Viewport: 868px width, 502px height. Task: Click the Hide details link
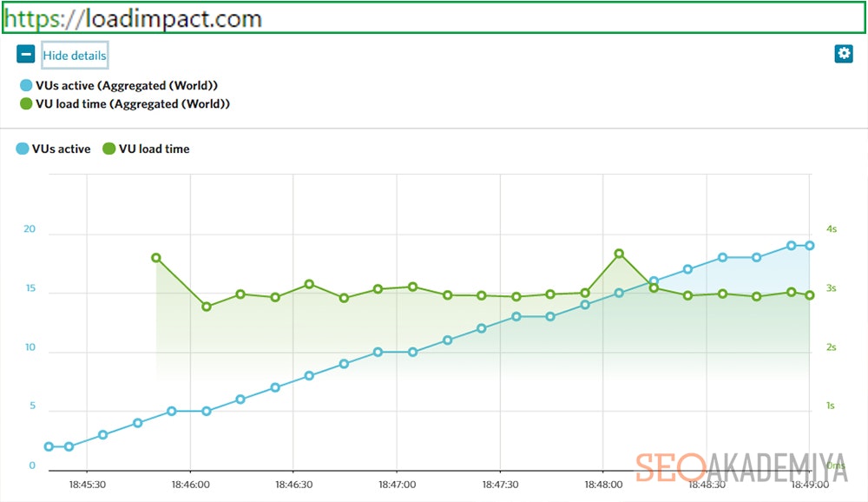coord(75,56)
